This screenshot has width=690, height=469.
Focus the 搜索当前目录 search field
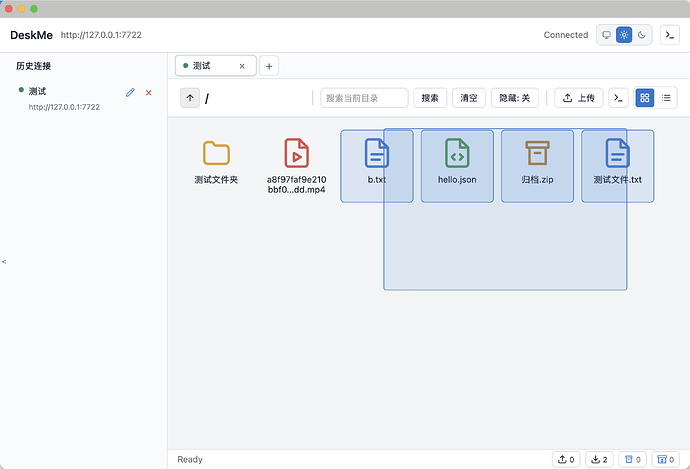364,98
